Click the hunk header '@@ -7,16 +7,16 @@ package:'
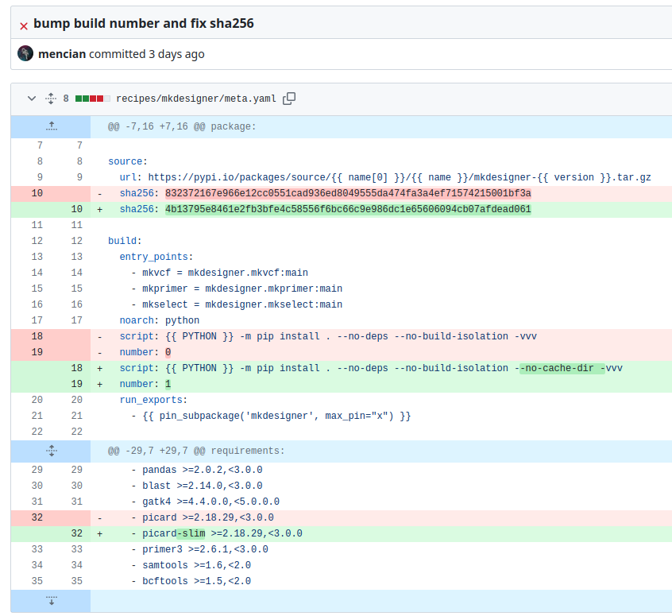Screen dimensions: 672x616 pyautogui.click(x=182, y=126)
